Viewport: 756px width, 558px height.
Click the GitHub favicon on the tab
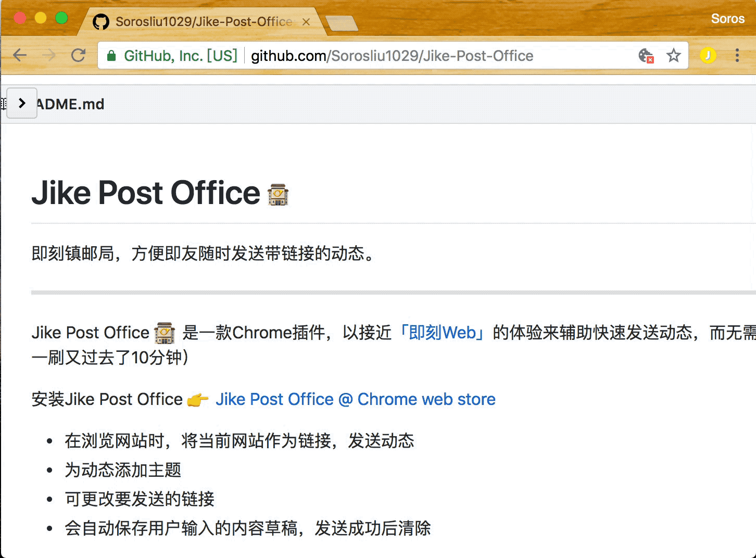tap(100, 22)
